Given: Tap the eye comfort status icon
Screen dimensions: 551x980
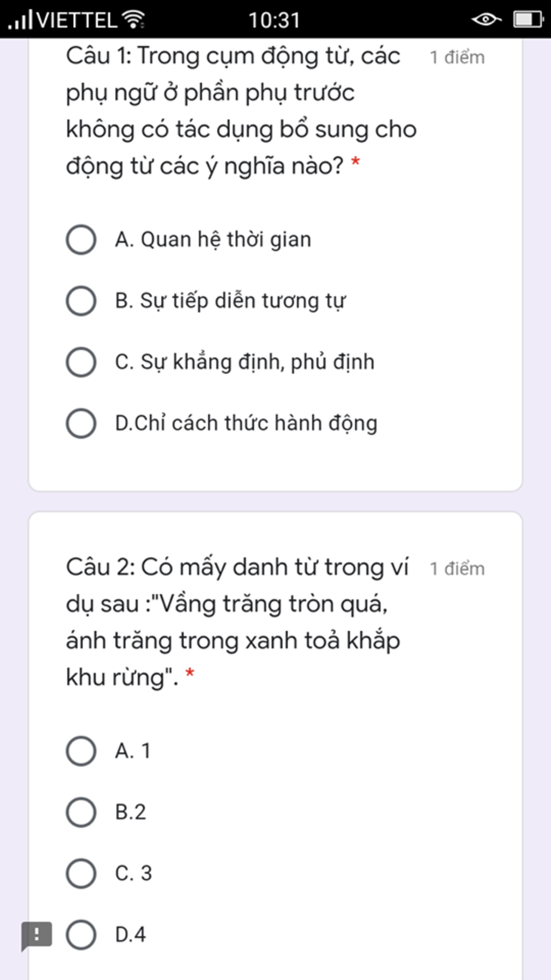Looking at the screenshot, I should [x=486, y=20].
